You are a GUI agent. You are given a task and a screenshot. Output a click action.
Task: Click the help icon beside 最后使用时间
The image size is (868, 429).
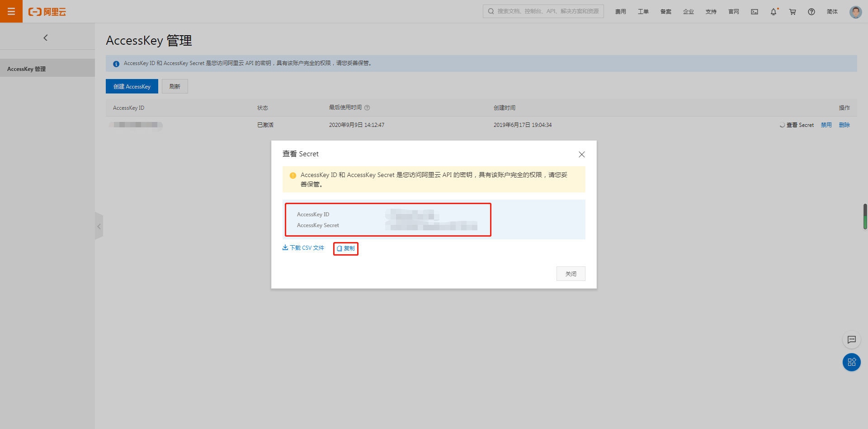point(367,108)
